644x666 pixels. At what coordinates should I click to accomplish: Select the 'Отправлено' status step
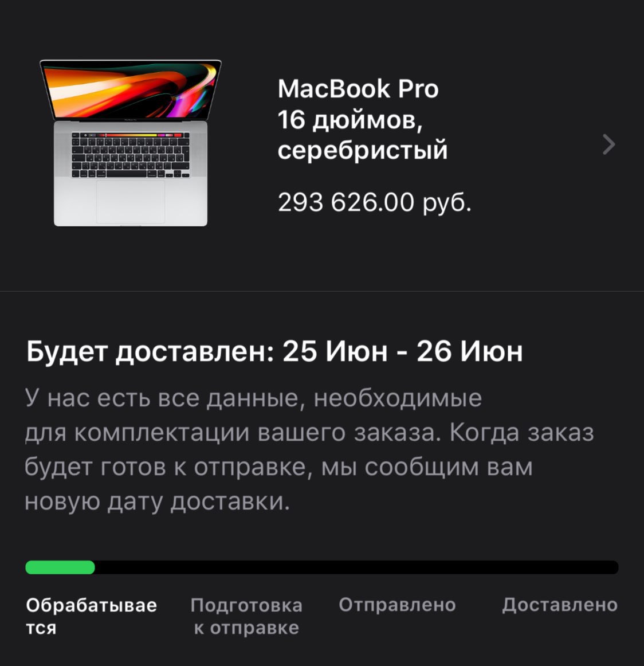pos(397,605)
